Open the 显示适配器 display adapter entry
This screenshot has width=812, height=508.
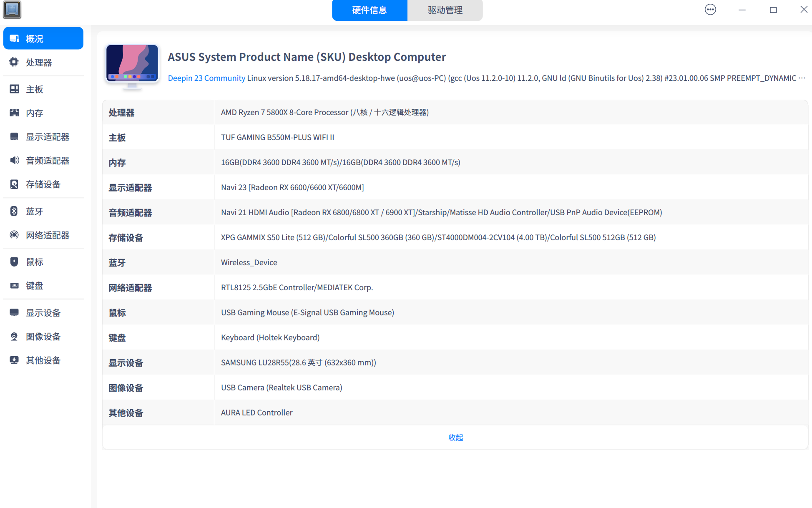coord(47,137)
